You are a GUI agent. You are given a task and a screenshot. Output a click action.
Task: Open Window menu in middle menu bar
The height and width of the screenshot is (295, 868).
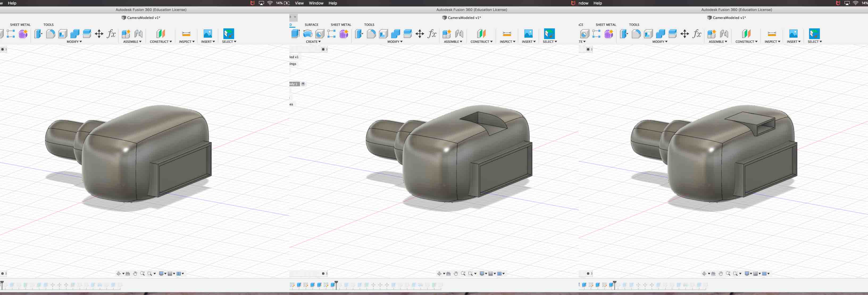pyautogui.click(x=316, y=3)
